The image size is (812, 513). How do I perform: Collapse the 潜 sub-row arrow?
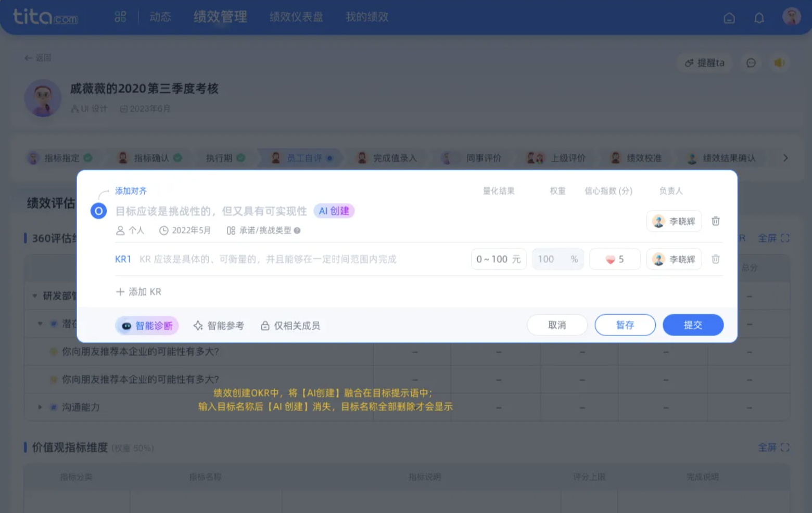40,324
